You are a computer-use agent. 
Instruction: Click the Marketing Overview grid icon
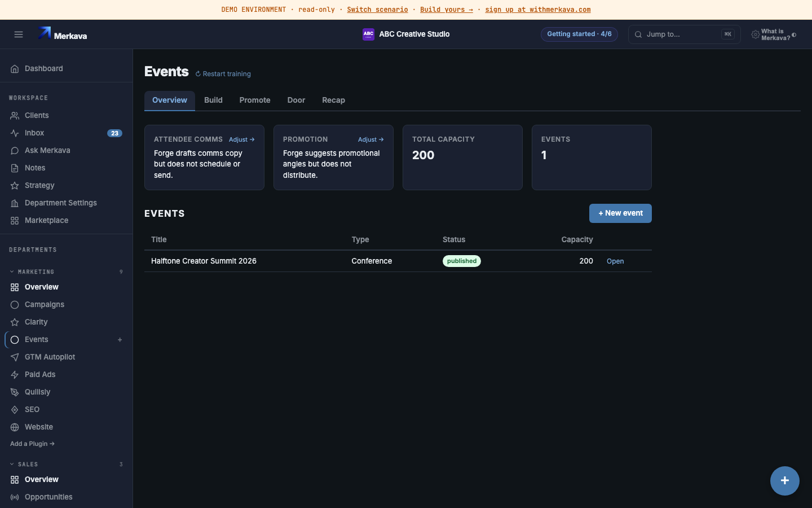[x=15, y=287]
